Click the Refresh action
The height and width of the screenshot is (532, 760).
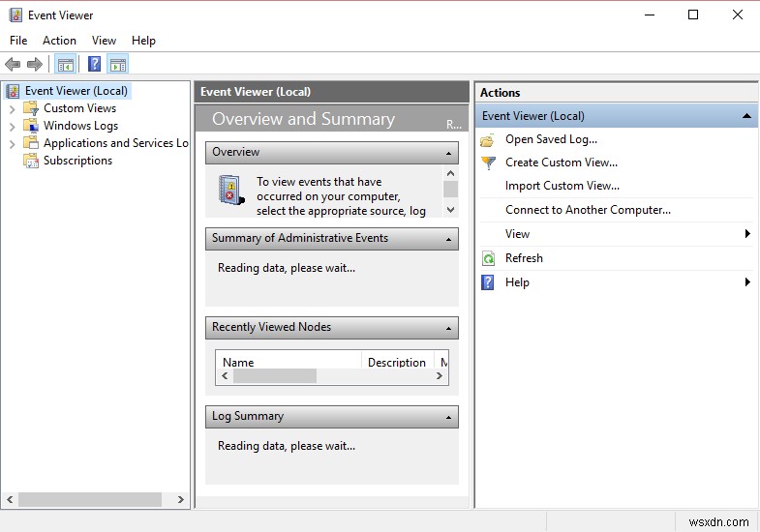524,258
